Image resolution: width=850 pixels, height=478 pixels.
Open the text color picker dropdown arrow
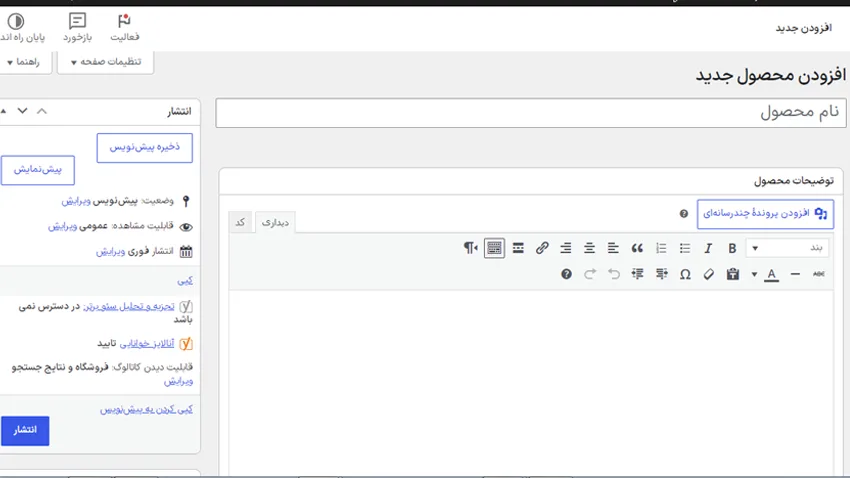point(754,274)
